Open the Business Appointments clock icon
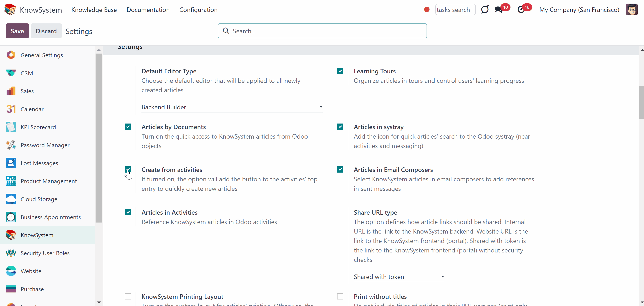644x306 pixels. coord(11,217)
